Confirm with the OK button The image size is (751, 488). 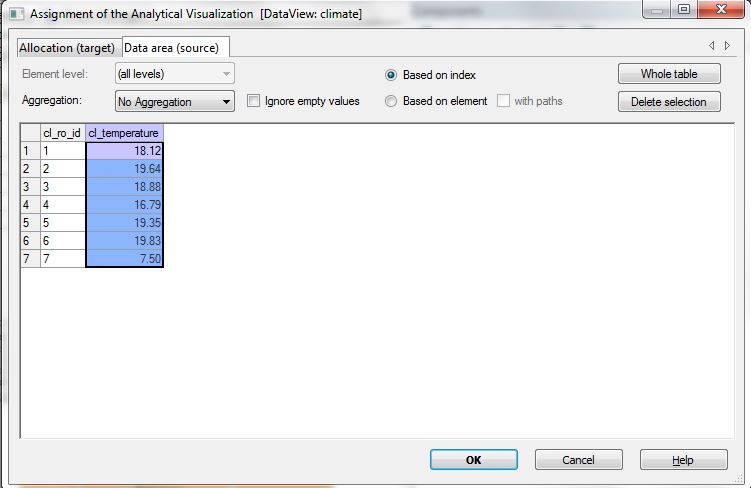(474, 460)
